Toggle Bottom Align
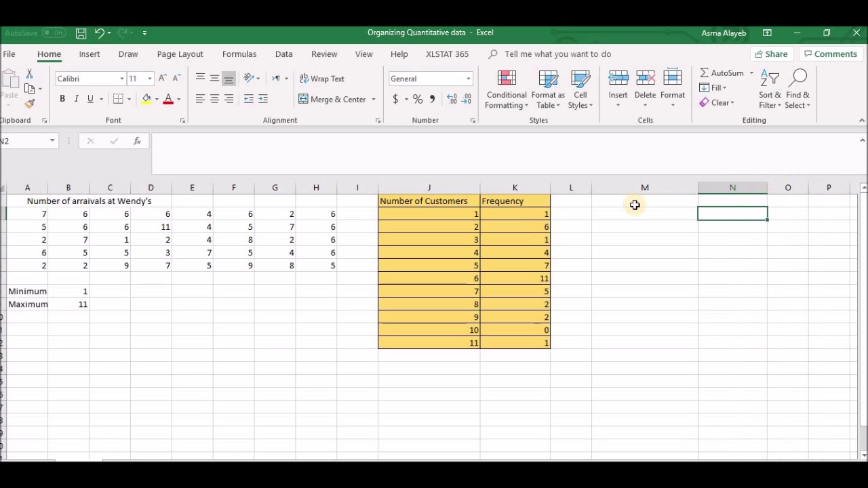 [x=229, y=79]
